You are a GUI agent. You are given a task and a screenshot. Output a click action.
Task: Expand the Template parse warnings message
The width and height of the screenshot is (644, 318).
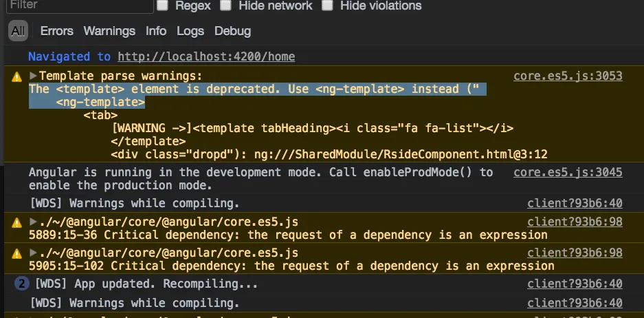coord(33,76)
